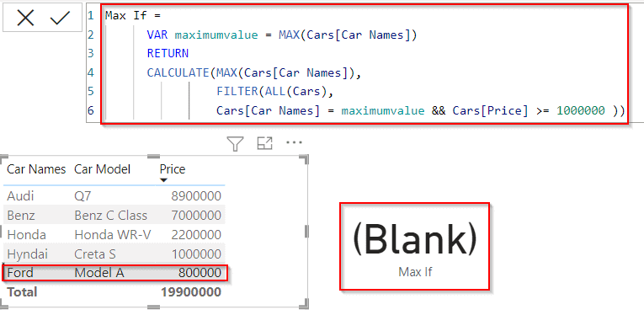Click the Max If card label

click(415, 272)
